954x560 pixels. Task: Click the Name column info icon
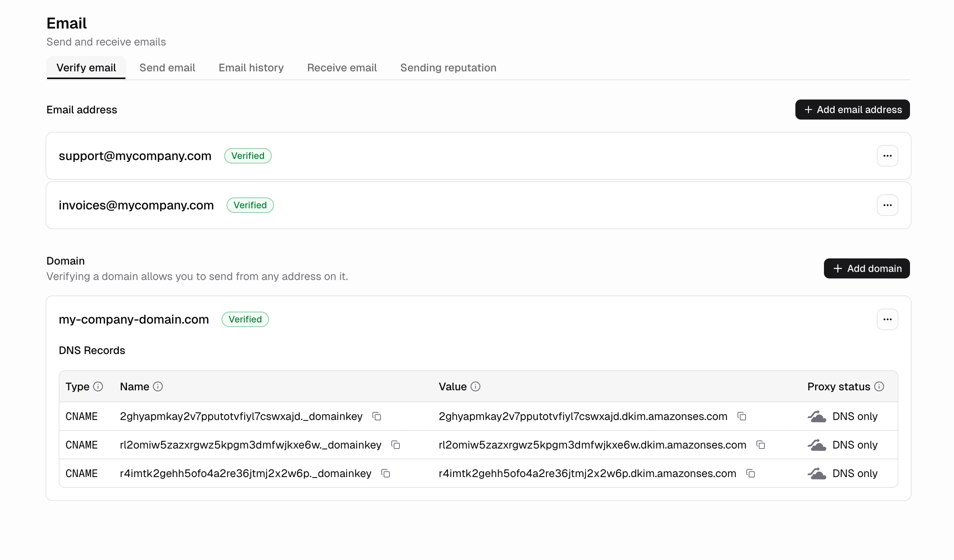click(x=158, y=386)
